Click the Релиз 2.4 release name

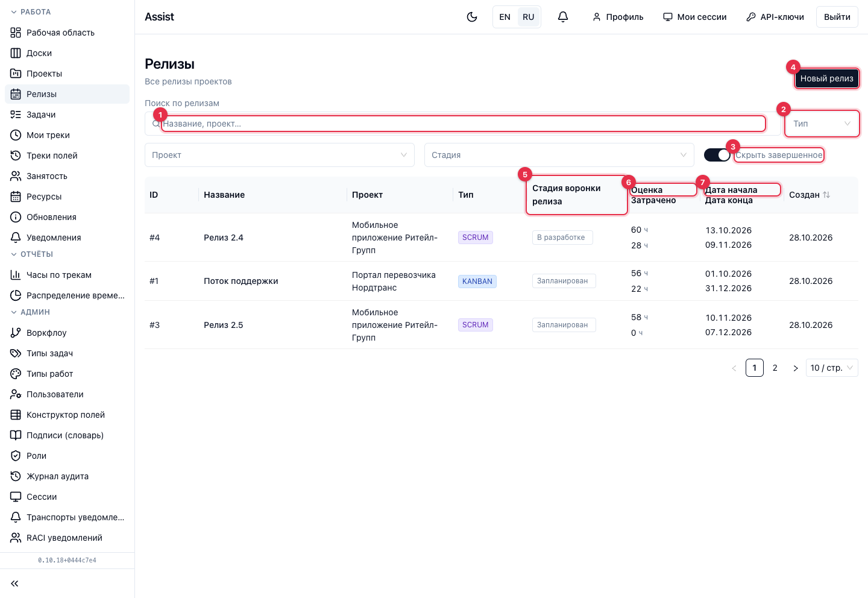pyautogui.click(x=224, y=238)
